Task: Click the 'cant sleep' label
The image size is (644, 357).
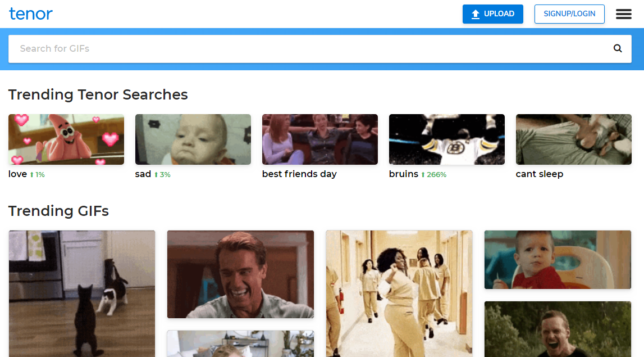Action: click(539, 174)
